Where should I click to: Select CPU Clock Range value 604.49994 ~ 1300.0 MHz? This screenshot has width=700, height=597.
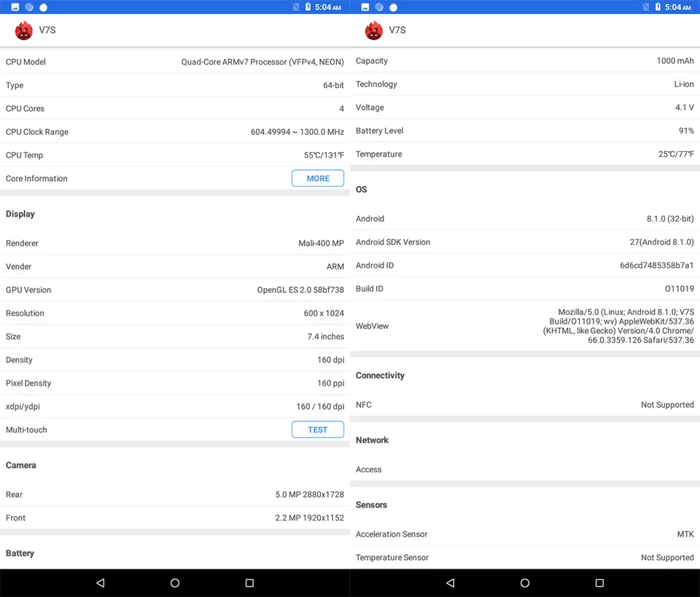click(x=297, y=132)
